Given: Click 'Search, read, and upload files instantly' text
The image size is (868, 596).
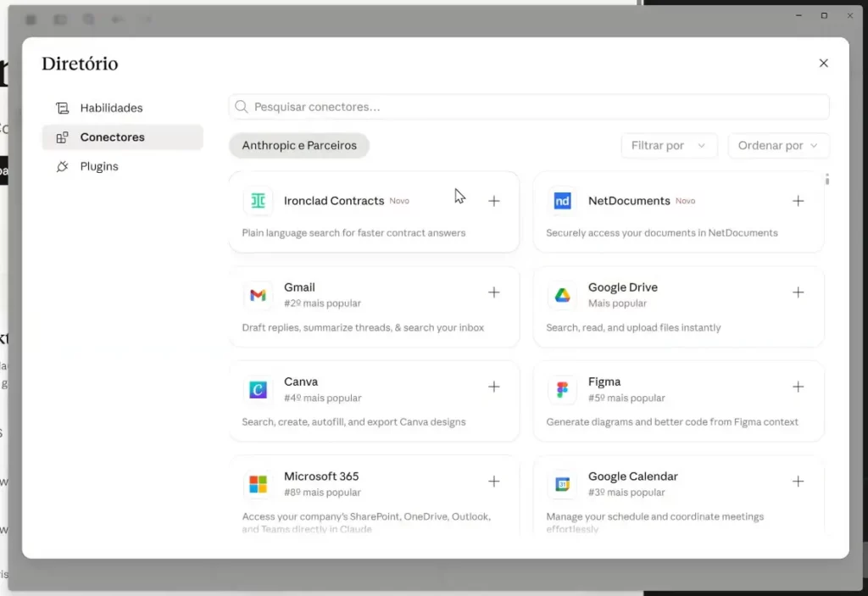Looking at the screenshot, I should coord(633,327).
